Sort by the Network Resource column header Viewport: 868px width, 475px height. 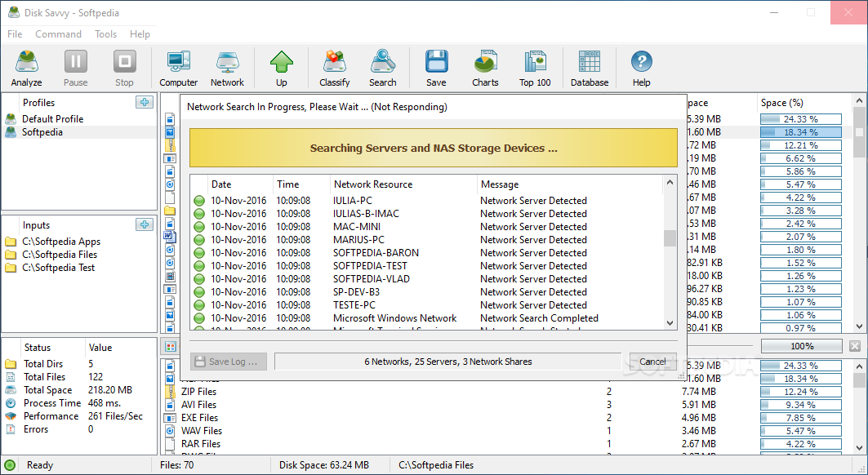403,184
